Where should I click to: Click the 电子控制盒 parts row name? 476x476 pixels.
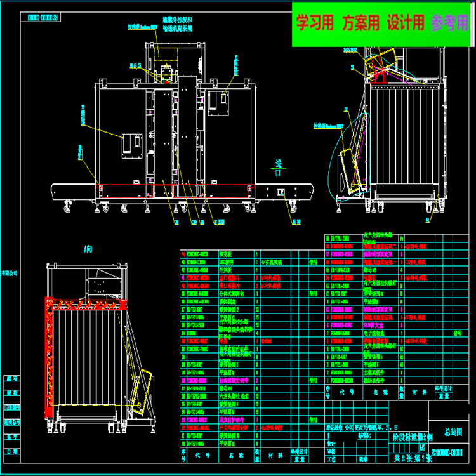click(x=374, y=333)
